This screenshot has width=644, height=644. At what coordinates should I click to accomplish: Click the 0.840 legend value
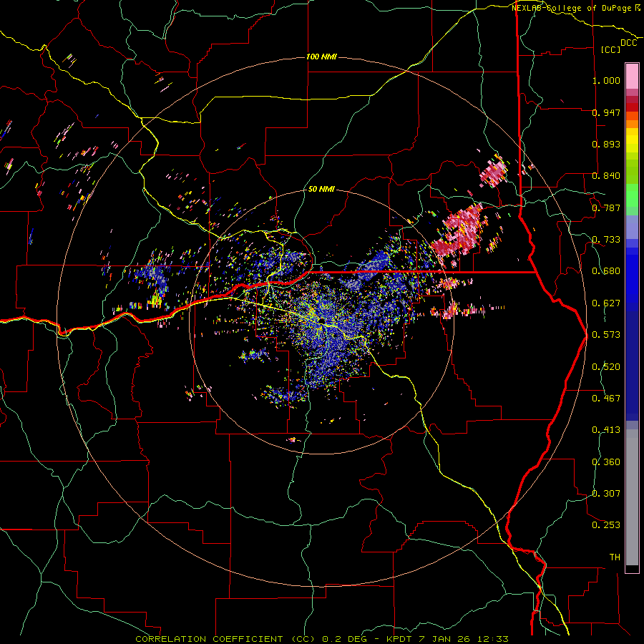[x=606, y=176]
